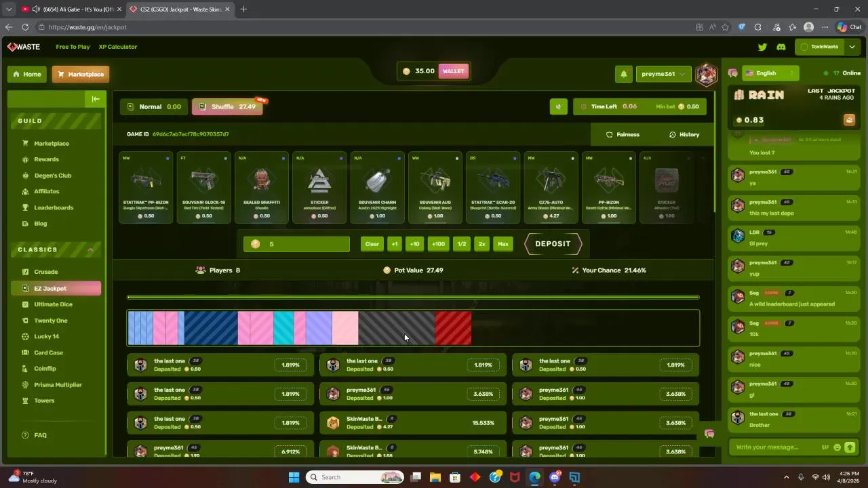Open the English language selector
Viewport: 868px width, 488px height.
pyautogui.click(x=770, y=73)
